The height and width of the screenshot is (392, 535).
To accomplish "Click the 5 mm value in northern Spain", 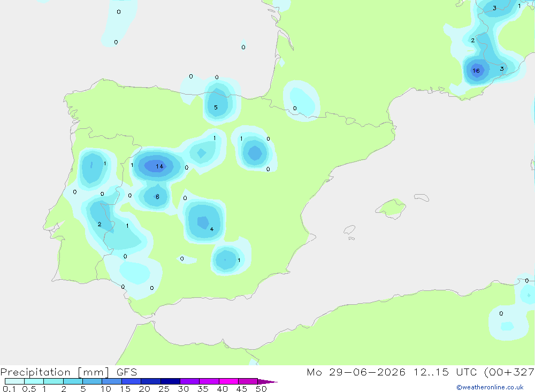I will point(216,107).
